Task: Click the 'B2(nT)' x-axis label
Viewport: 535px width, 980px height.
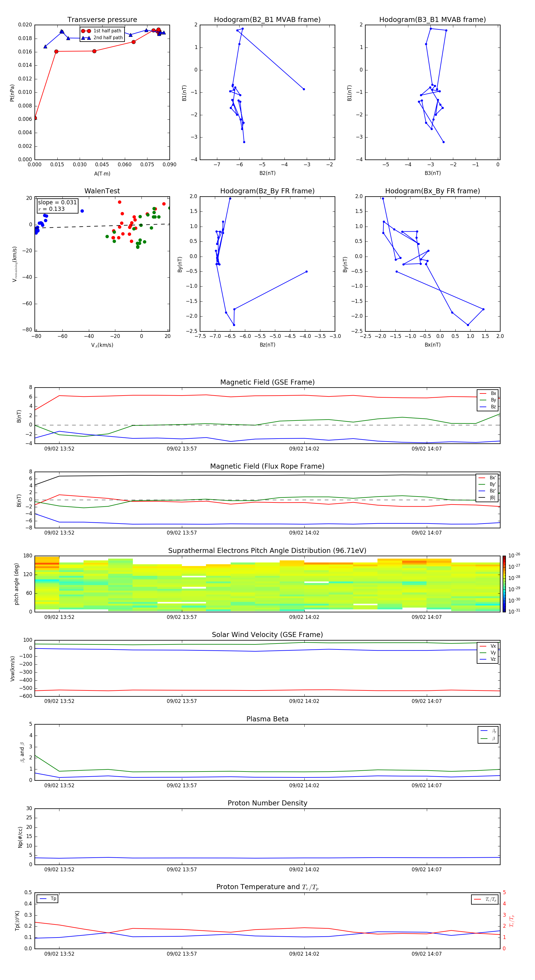Action: [267, 173]
